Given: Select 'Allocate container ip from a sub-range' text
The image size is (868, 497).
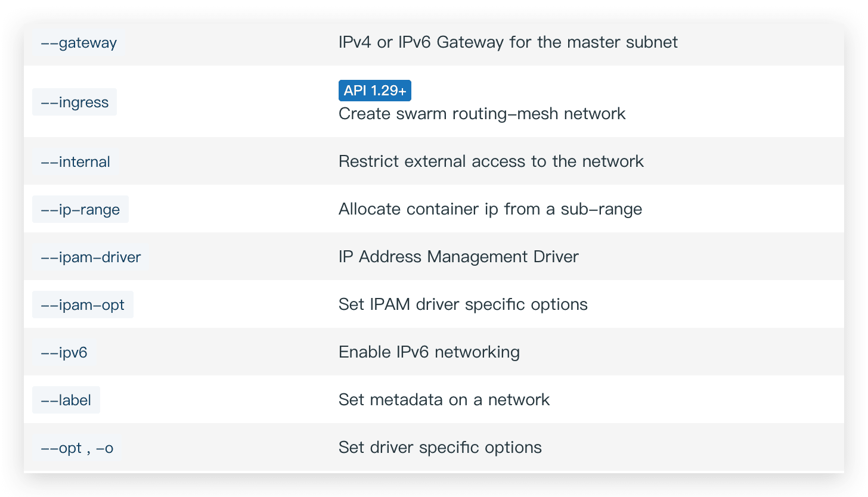Looking at the screenshot, I should coord(490,209).
